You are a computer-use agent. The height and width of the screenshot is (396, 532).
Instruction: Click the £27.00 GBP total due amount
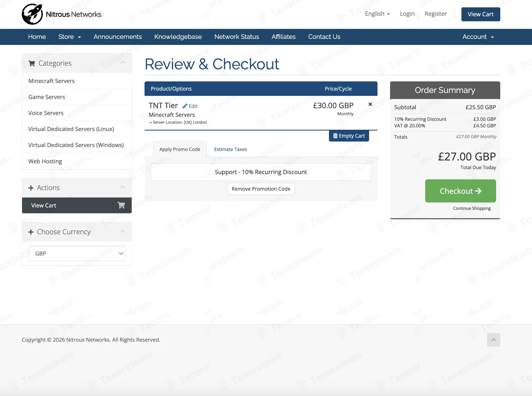point(467,157)
